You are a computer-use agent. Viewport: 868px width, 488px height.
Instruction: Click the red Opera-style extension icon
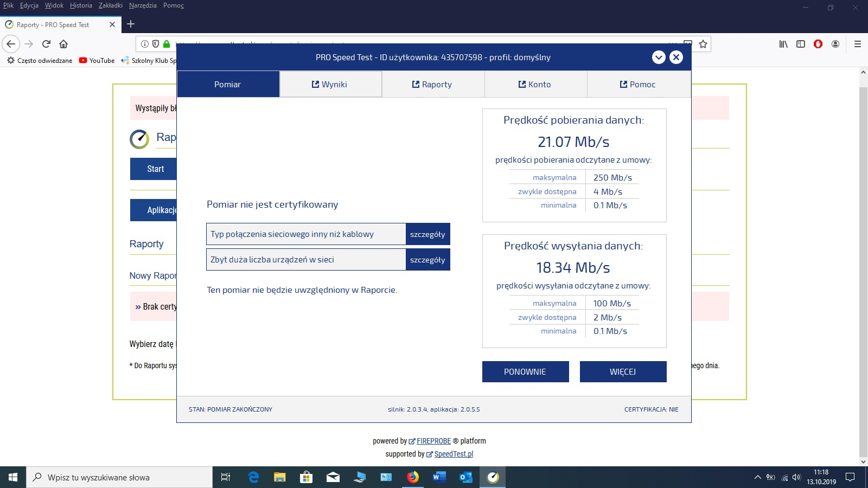(x=818, y=44)
